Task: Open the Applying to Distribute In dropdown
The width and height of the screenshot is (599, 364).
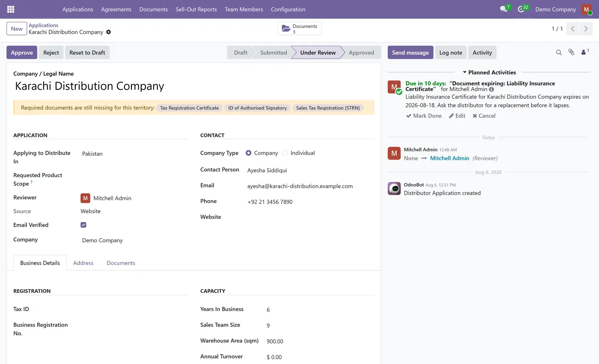Action: (134, 154)
